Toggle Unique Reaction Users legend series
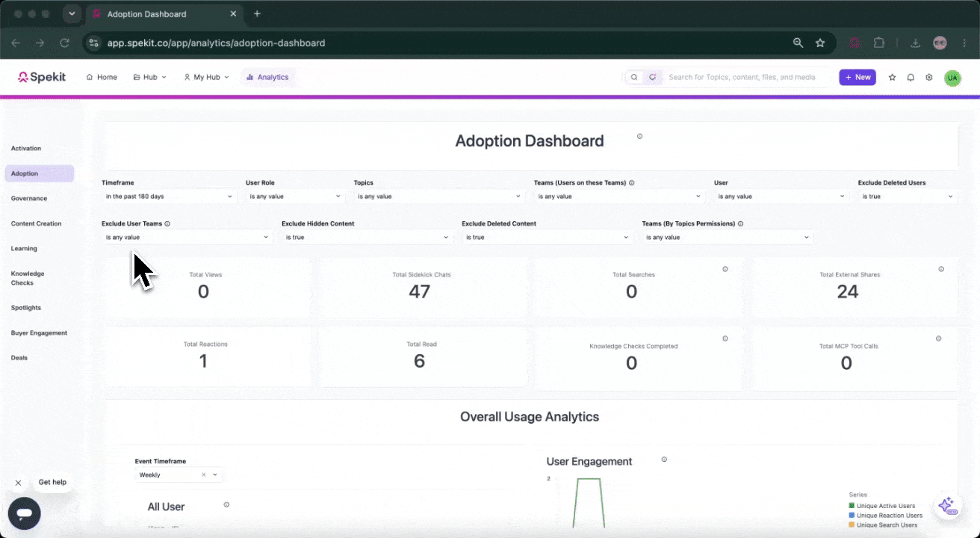 (x=886, y=516)
